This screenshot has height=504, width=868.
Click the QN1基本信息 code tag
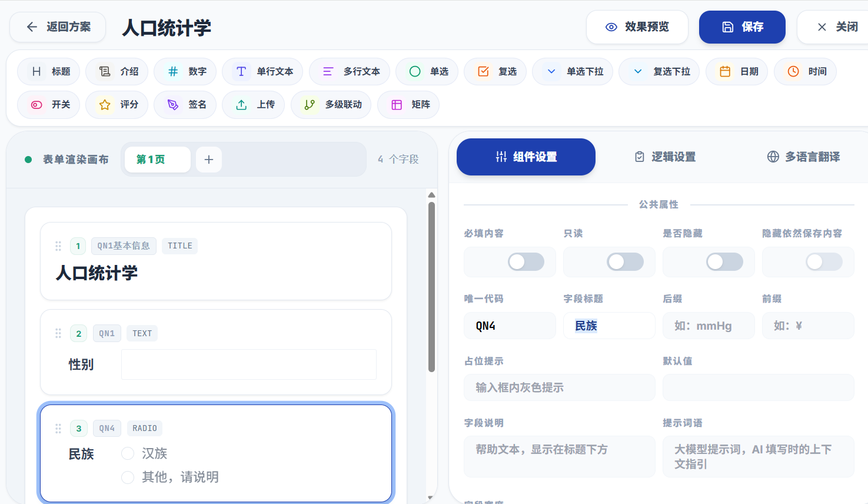[x=124, y=246]
